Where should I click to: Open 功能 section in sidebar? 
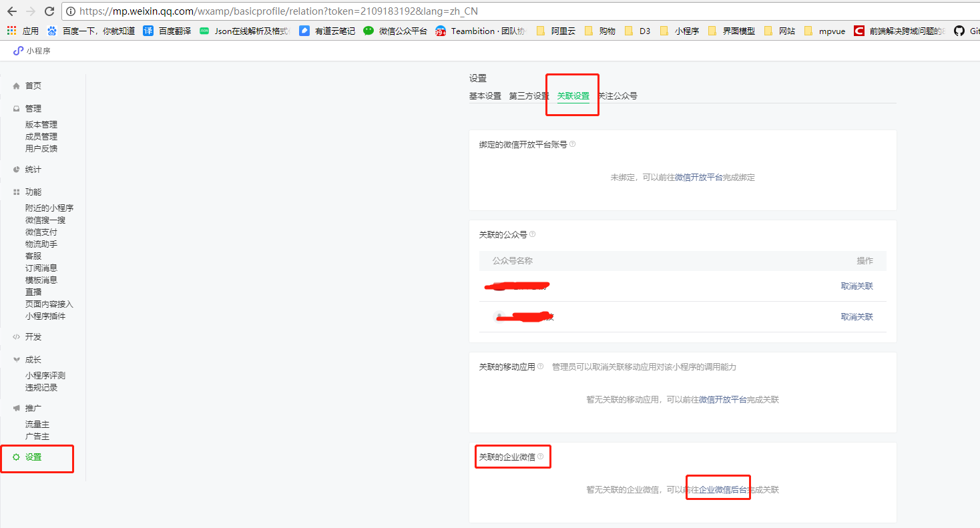[x=33, y=192]
